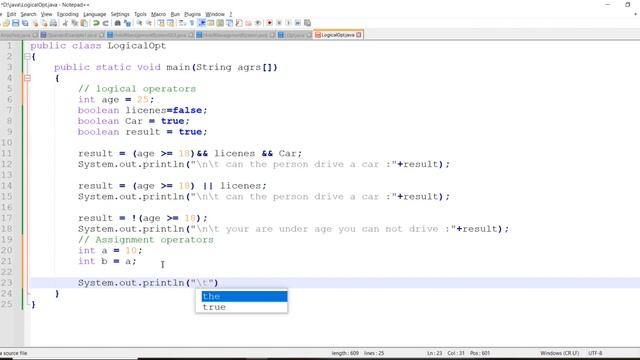Click the '// Assignment operators' comment line
The image size is (640, 360).
point(146,240)
